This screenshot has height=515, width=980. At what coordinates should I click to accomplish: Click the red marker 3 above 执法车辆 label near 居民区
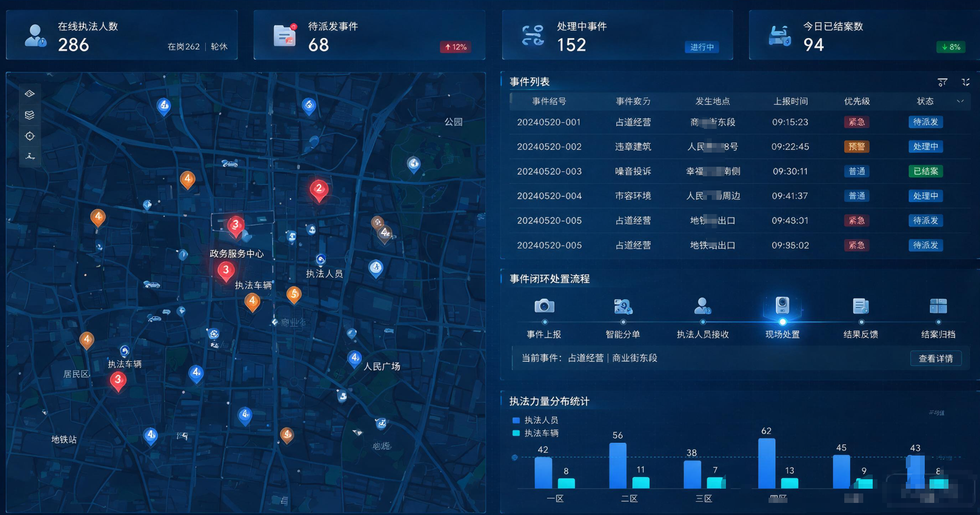click(118, 381)
